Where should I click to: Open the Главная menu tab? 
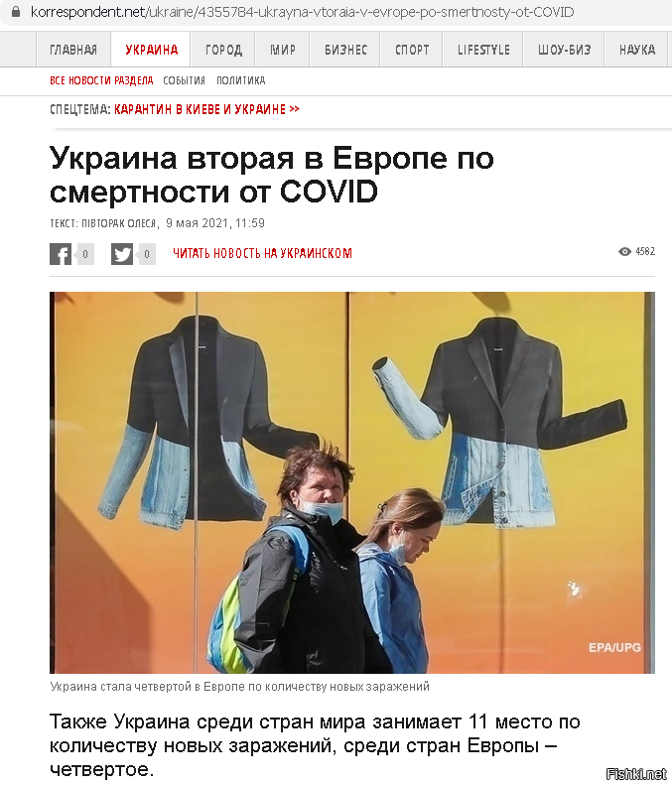[x=73, y=50]
